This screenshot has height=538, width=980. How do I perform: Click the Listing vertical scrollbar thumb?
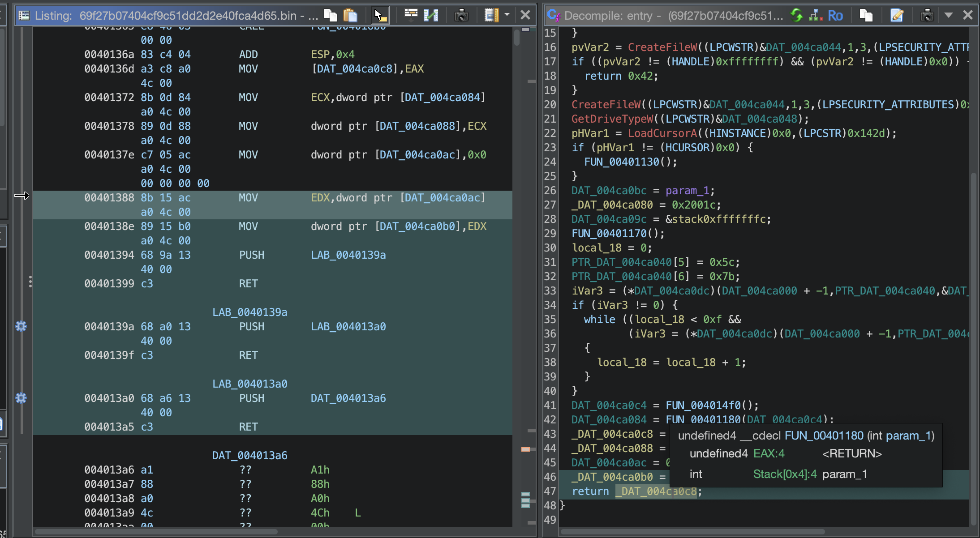pos(517,37)
